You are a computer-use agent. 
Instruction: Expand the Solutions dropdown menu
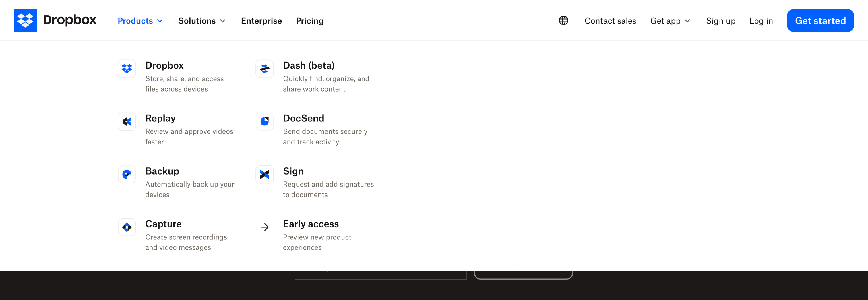coord(201,21)
